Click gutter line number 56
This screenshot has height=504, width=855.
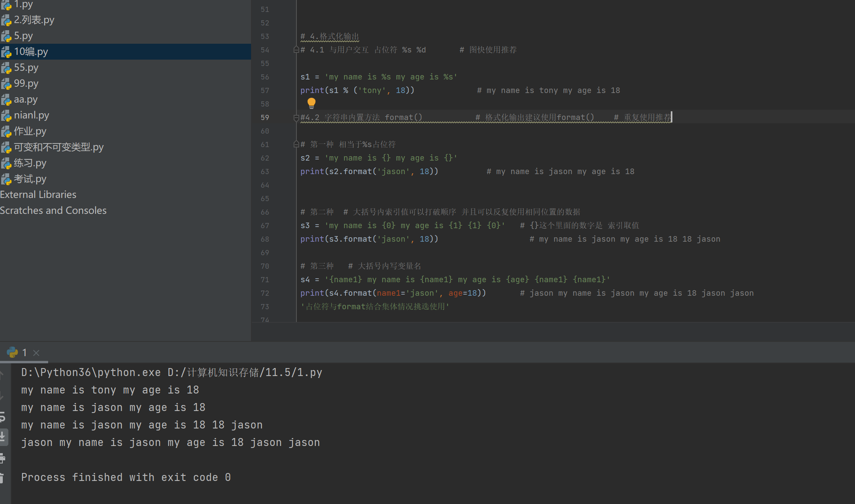[x=265, y=77]
